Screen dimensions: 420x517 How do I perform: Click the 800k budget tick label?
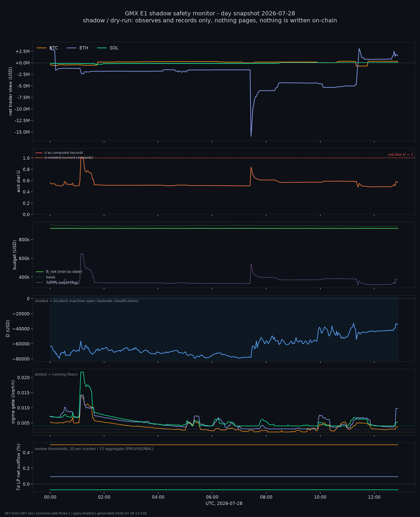pyautogui.click(x=24, y=240)
